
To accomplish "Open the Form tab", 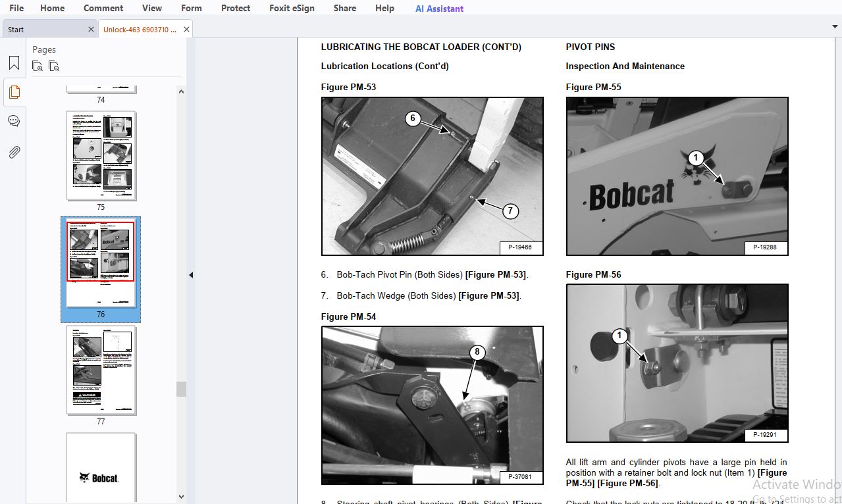I will point(192,8).
